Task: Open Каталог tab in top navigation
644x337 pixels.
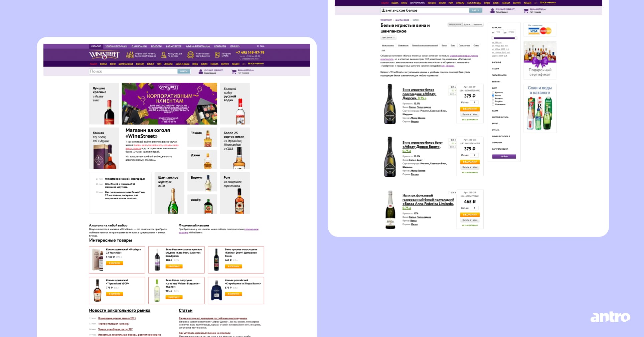Action: [x=96, y=46]
